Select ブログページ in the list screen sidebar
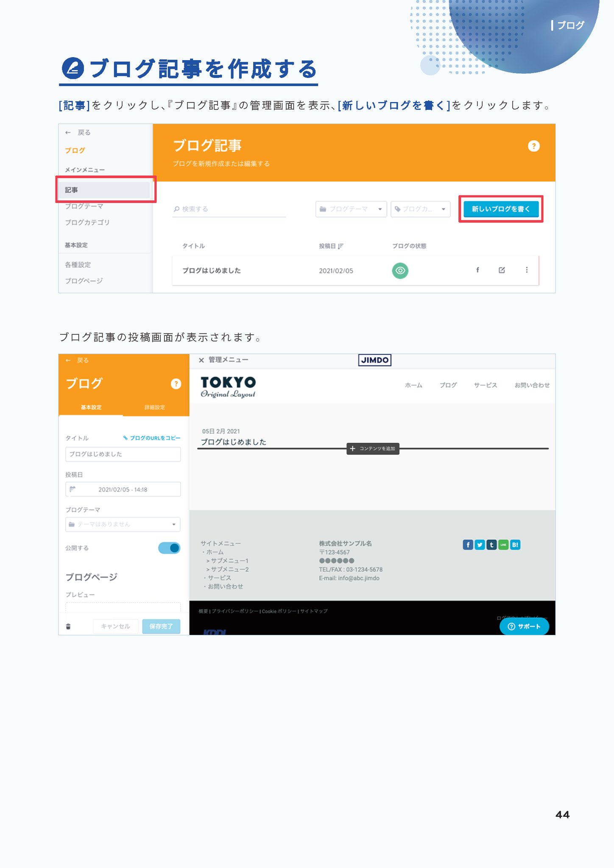Viewport: 614px width, 868px height. (x=84, y=281)
